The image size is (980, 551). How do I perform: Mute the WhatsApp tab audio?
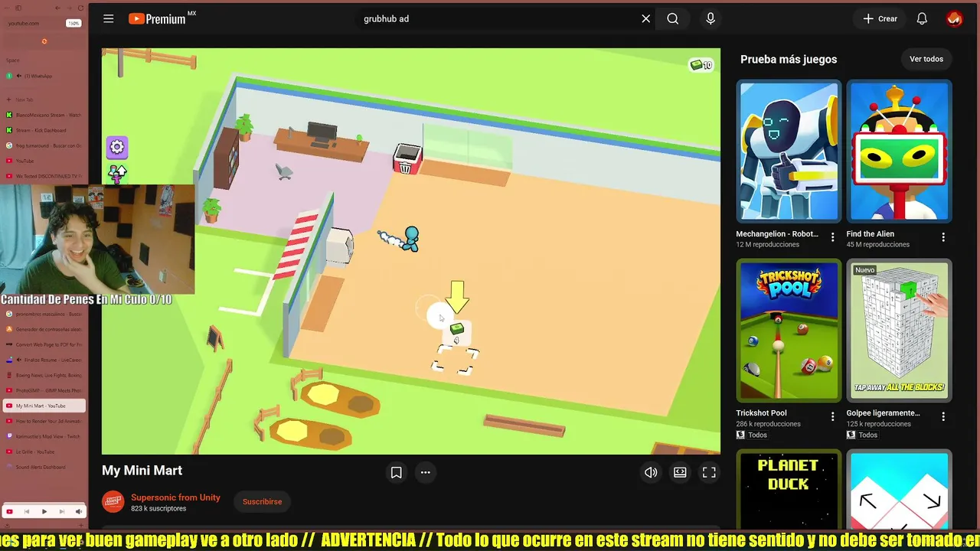pos(18,76)
